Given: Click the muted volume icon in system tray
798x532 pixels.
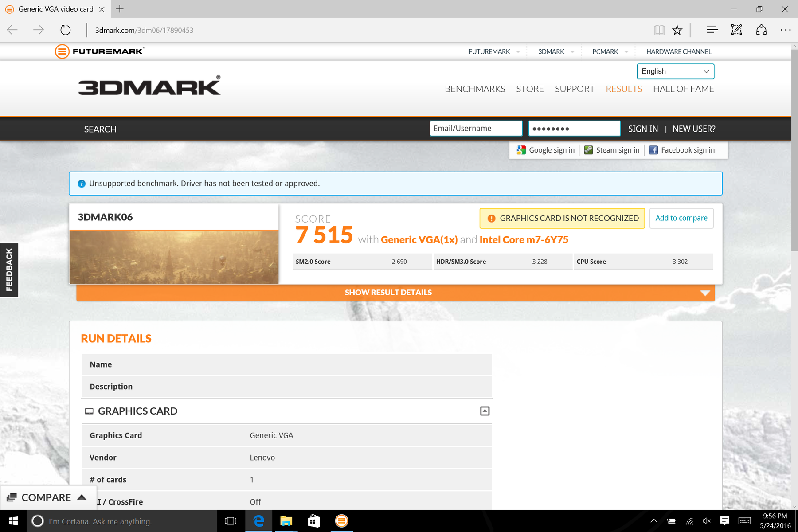Looking at the screenshot, I should tap(707, 521).
